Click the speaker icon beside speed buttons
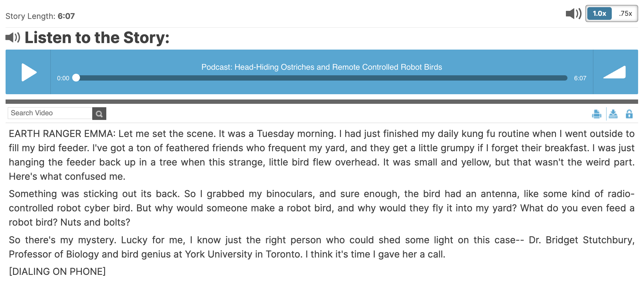 pyautogui.click(x=573, y=14)
